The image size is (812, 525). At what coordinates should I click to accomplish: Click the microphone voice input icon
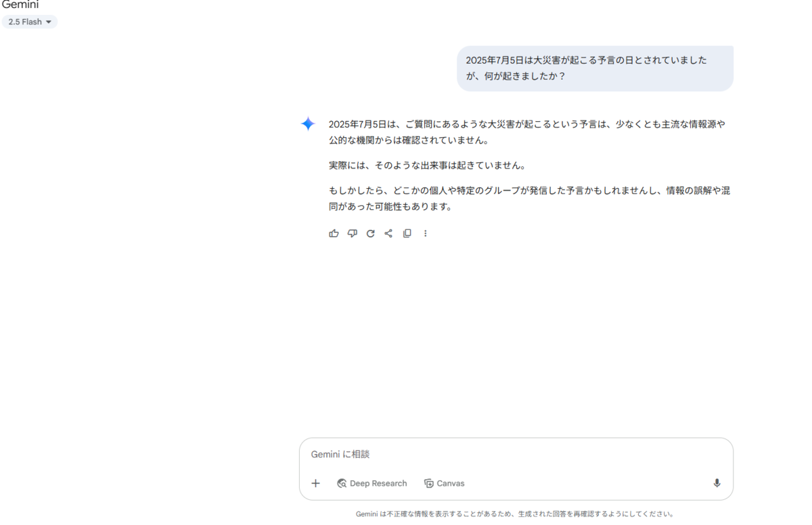tap(717, 483)
